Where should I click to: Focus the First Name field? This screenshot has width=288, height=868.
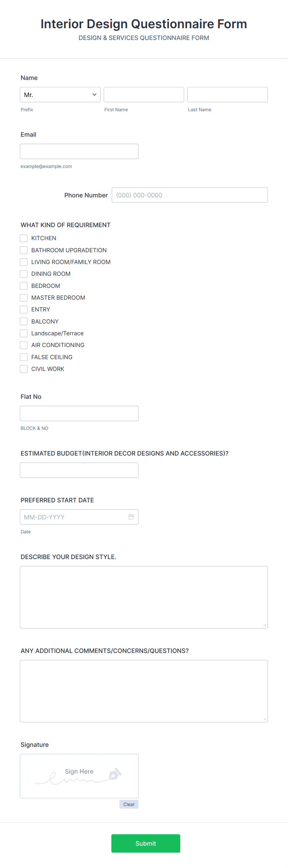(x=144, y=95)
